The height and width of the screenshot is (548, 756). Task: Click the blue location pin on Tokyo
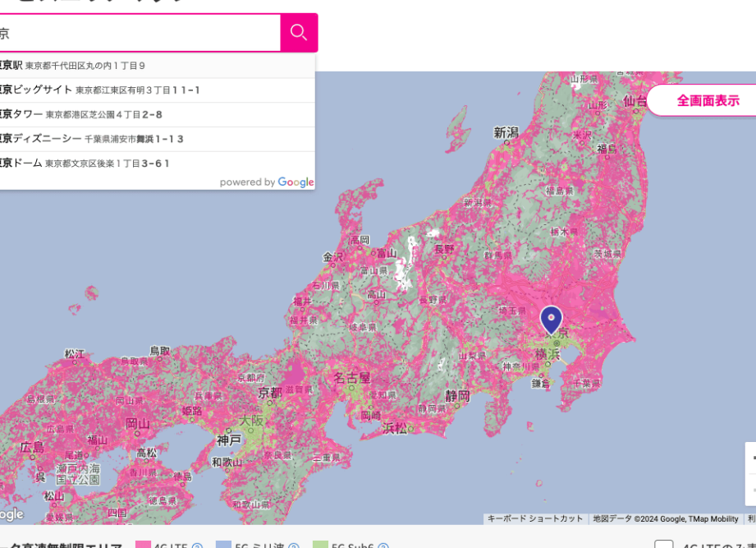point(551,319)
